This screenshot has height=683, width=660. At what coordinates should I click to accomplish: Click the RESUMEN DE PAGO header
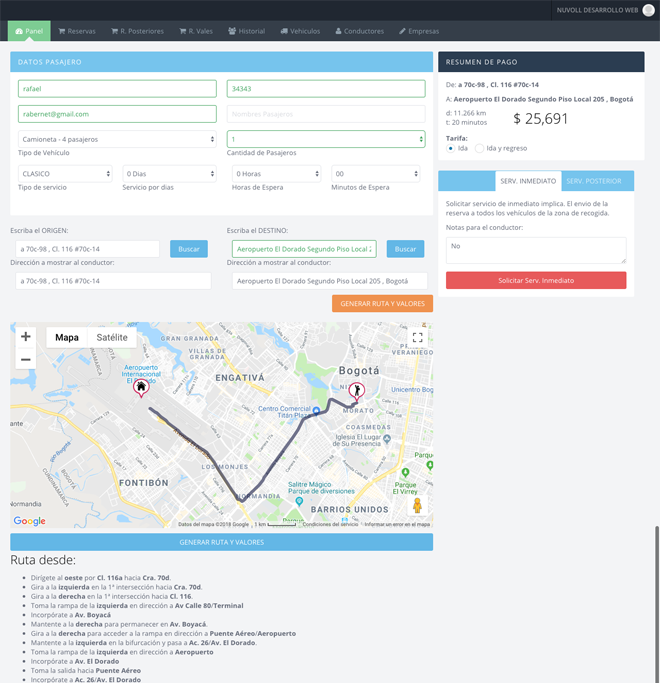[x=541, y=62]
